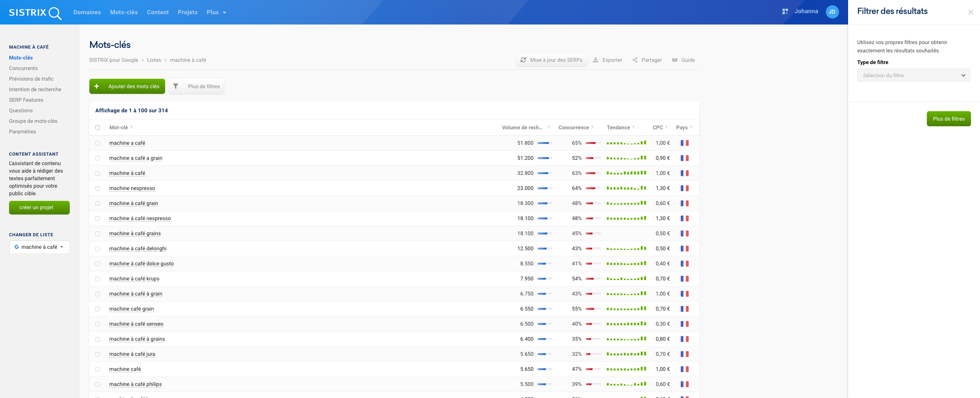Click the plus icon on Ajouter des mots clés
980x398 pixels.
[x=96, y=86]
